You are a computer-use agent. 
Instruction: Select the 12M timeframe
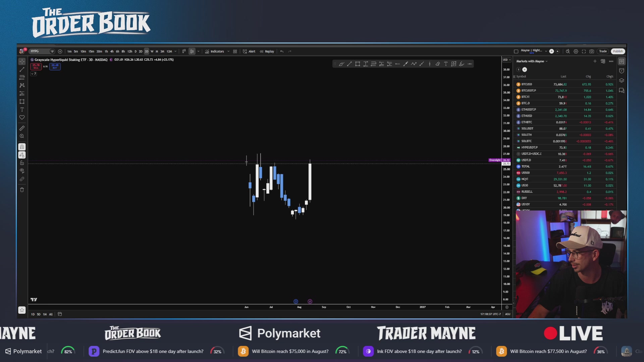(169, 51)
